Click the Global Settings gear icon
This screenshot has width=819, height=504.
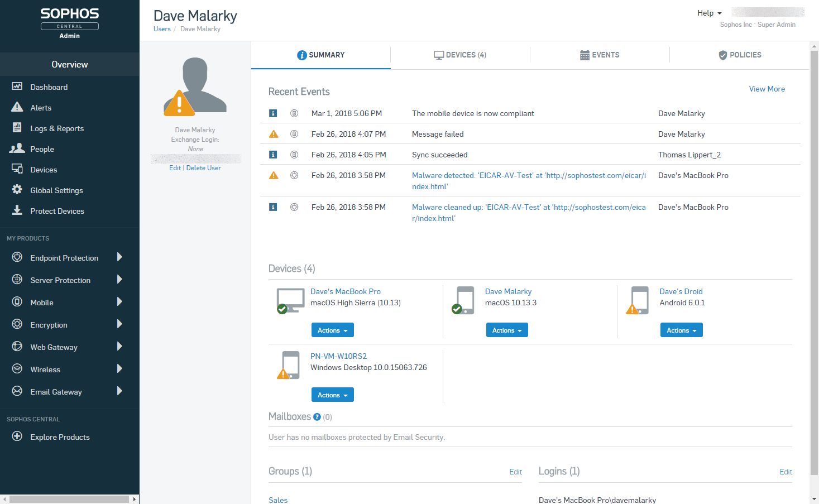(17, 190)
